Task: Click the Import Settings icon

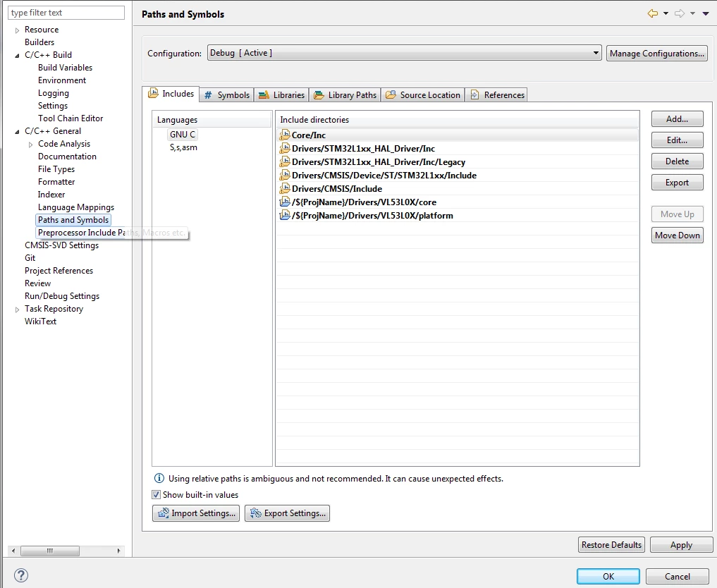Action: (x=164, y=513)
